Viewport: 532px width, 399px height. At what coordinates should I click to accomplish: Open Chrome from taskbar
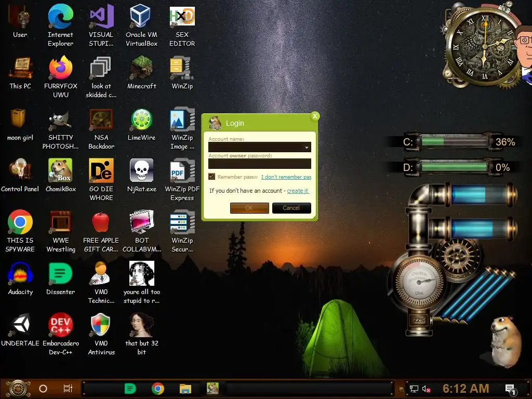[158, 389]
